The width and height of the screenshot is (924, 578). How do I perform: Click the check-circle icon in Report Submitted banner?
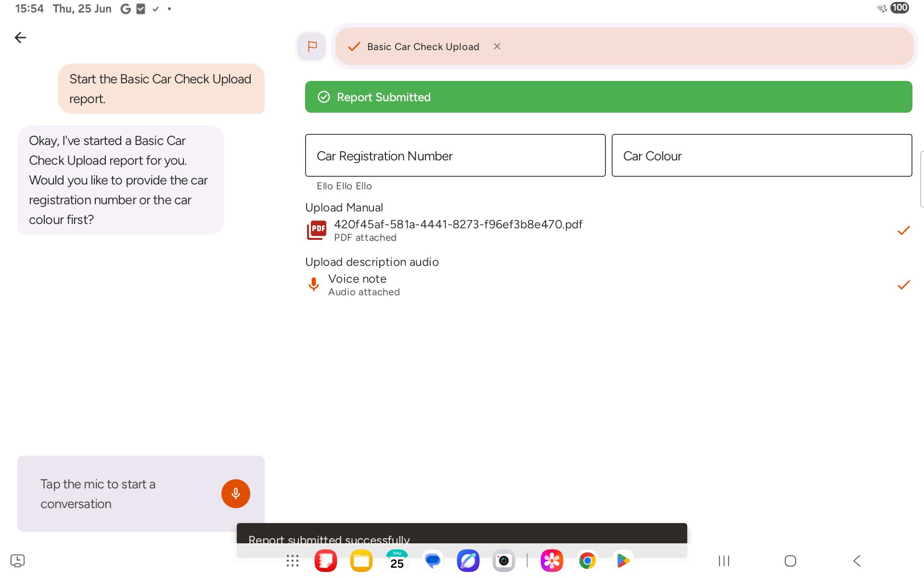324,97
